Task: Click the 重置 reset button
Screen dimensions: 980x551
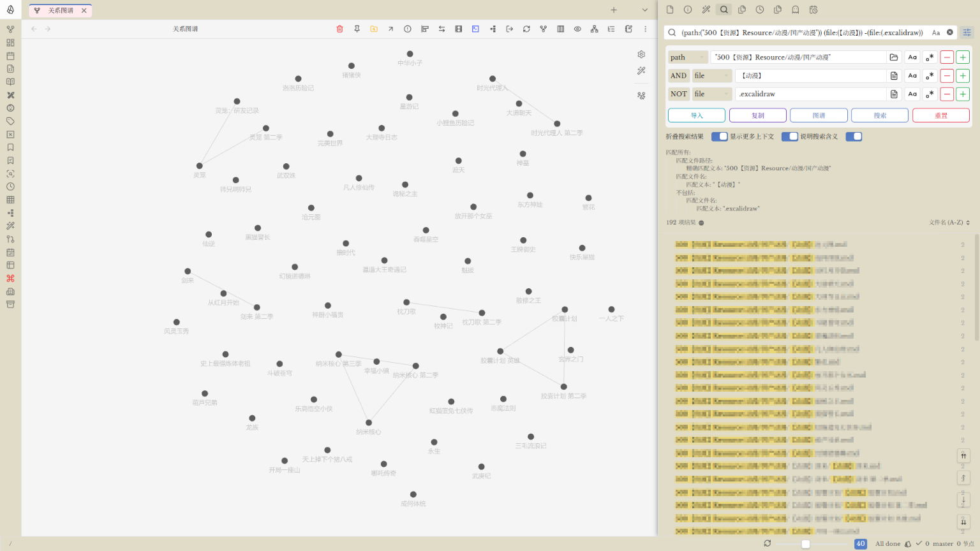Action: pyautogui.click(x=941, y=115)
